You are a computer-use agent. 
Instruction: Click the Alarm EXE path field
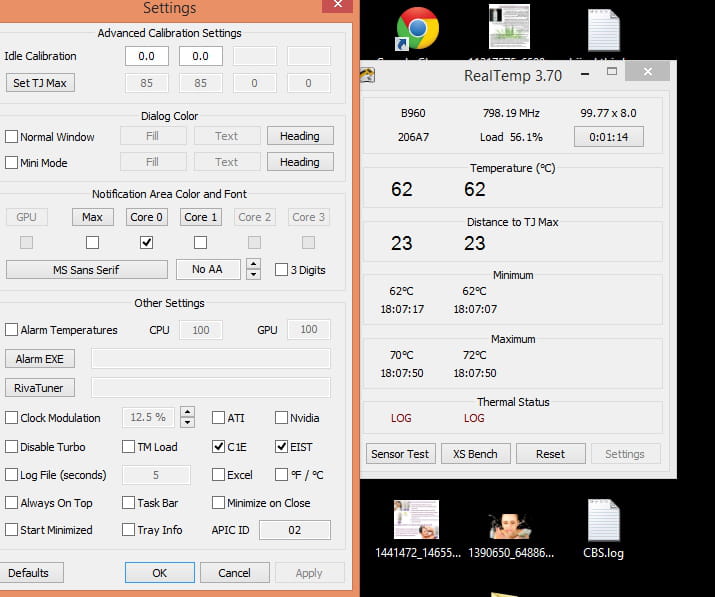click(x=211, y=358)
